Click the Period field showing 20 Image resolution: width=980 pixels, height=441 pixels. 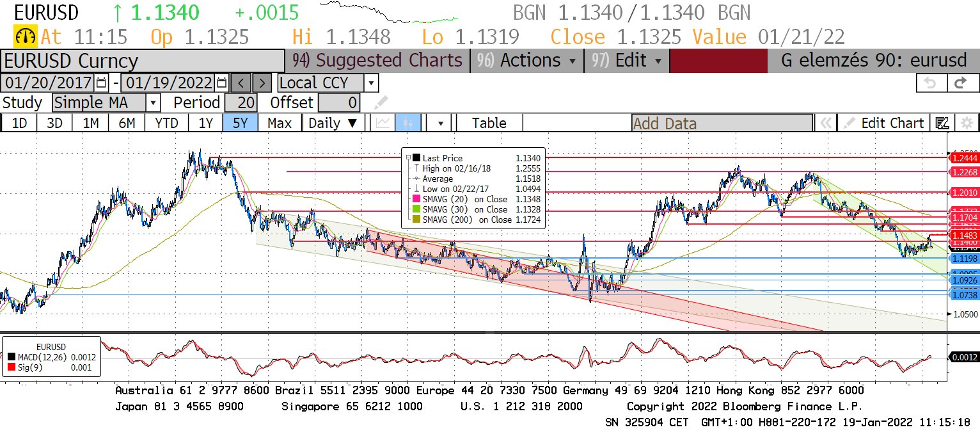tap(241, 102)
